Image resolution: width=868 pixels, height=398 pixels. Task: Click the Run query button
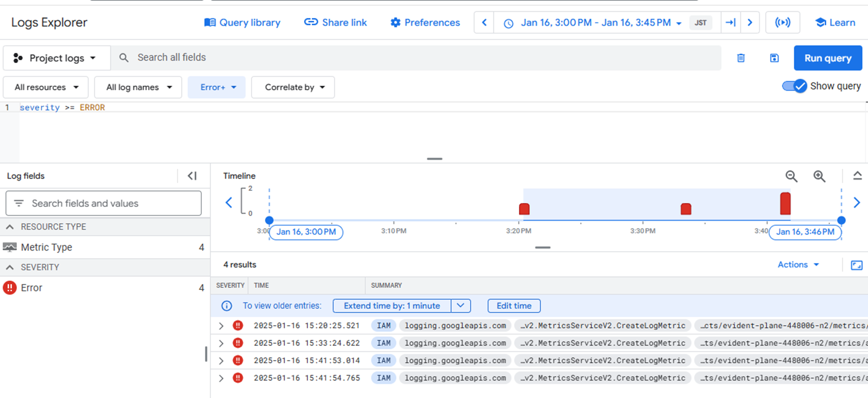pyautogui.click(x=828, y=58)
